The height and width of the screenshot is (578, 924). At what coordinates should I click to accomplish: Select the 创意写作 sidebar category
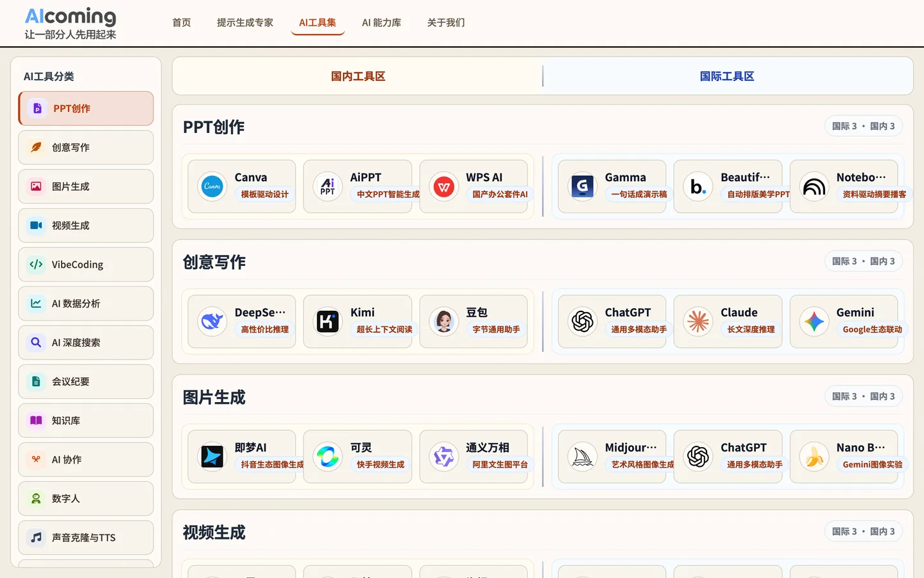(86, 148)
